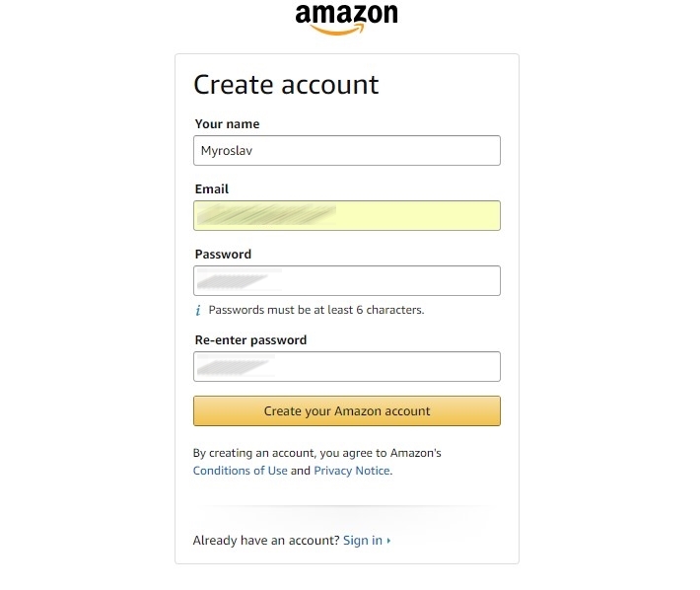Click the divider above the sign-in prompt
Viewport: 700px width, 590px height.
tap(346, 508)
